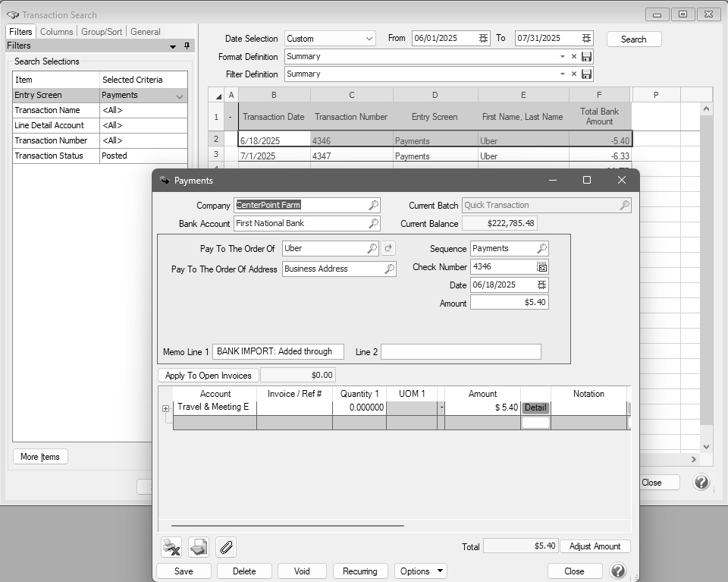
Task: Save the Format Definition using disk icon
Action: click(x=586, y=56)
